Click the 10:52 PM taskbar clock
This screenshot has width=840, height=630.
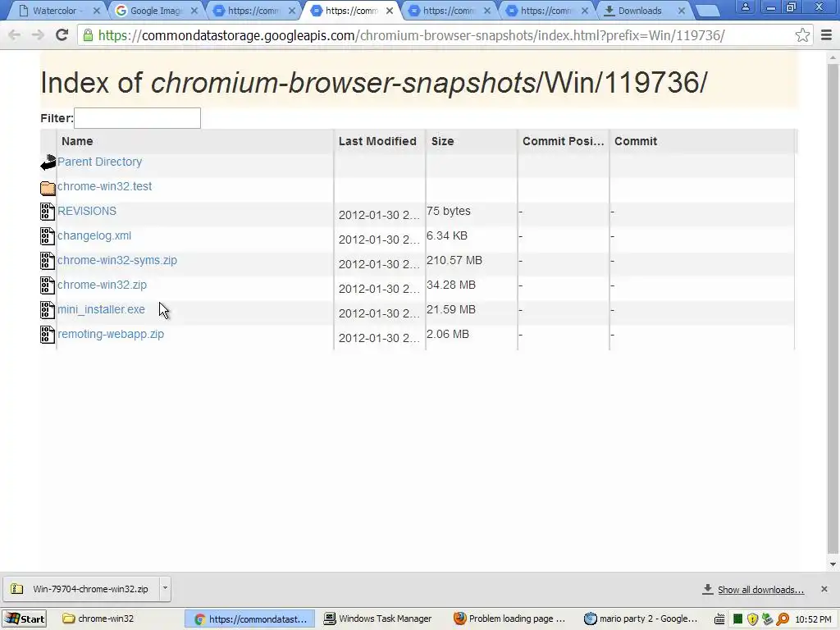pos(813,619)
